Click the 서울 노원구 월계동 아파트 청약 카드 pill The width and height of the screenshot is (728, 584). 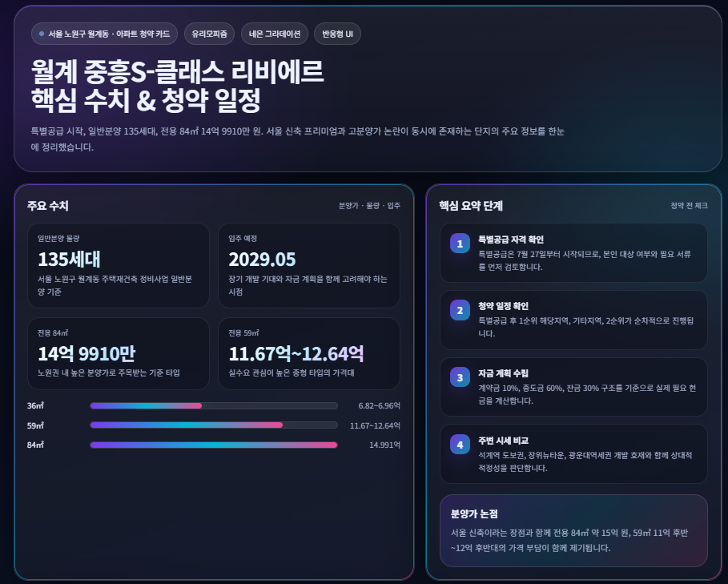coord(104,34)
